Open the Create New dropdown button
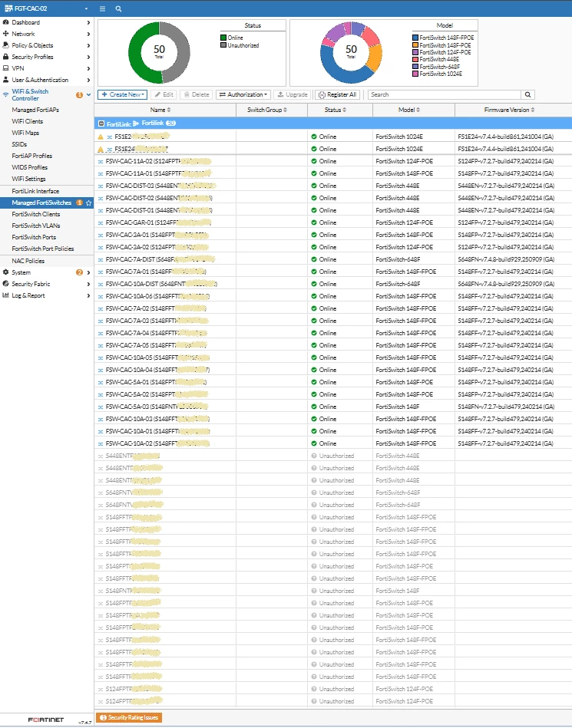 coord(123,94)
